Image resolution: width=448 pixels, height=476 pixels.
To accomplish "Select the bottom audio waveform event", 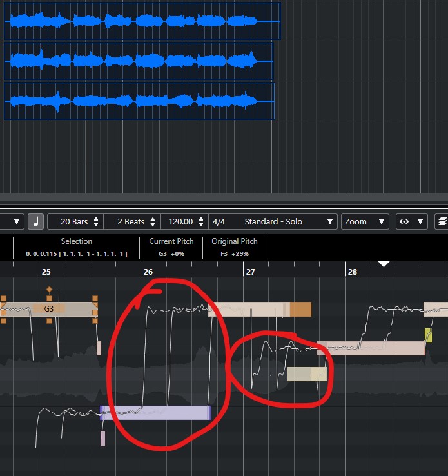I will click(139, 101).
